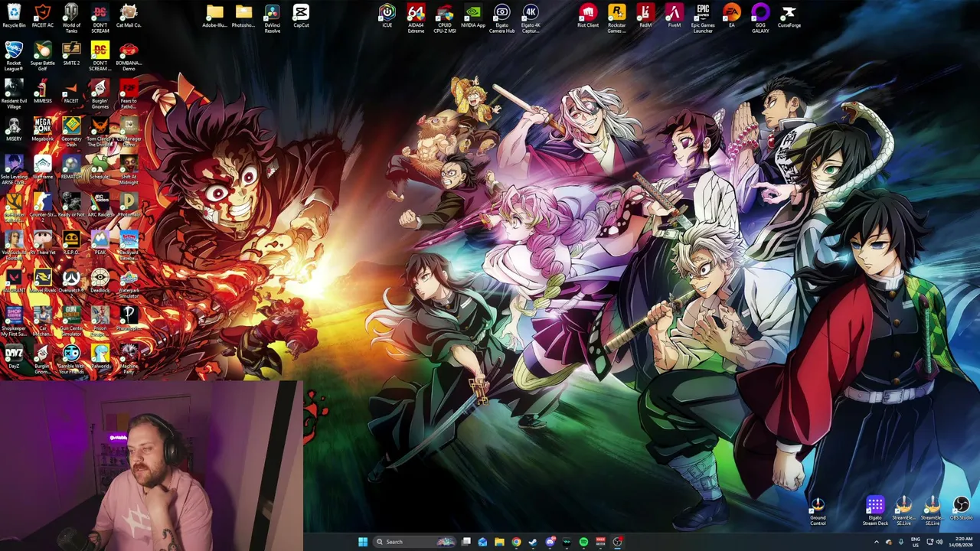Select the Super Battle Golf icon

43,57
